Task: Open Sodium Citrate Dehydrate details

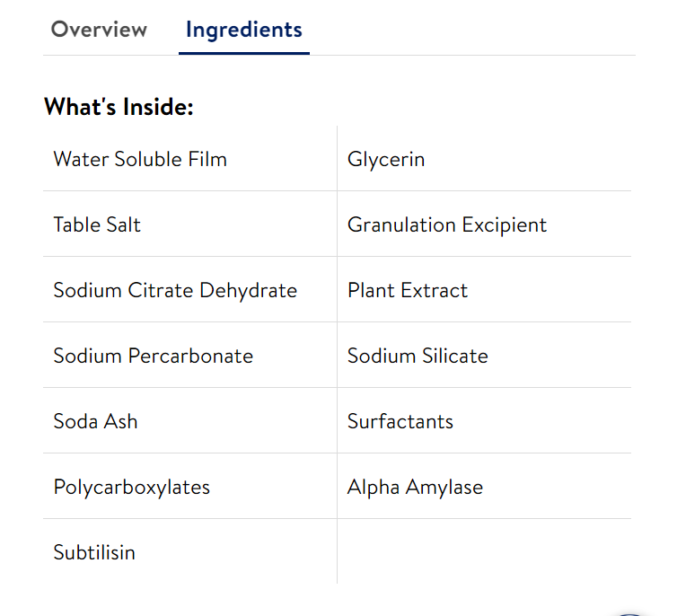Action: pos(175,291)
